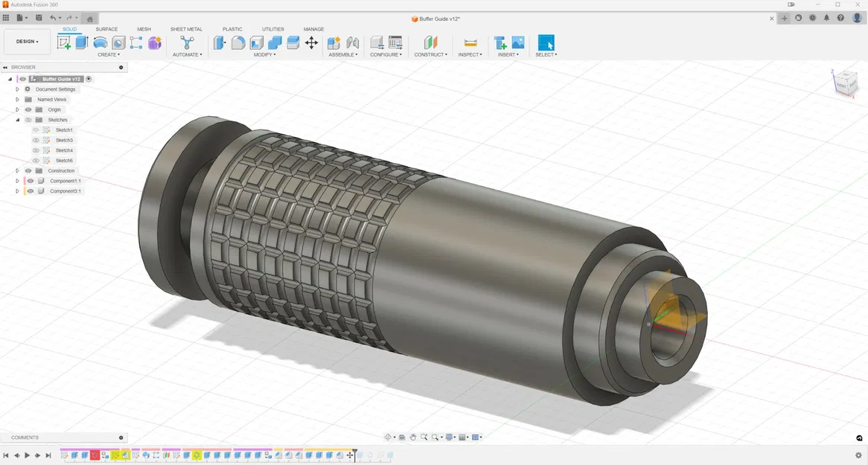The width and height of the screenshot is (868, 465).
Task: Open the Comments panel
Action: 25,437
